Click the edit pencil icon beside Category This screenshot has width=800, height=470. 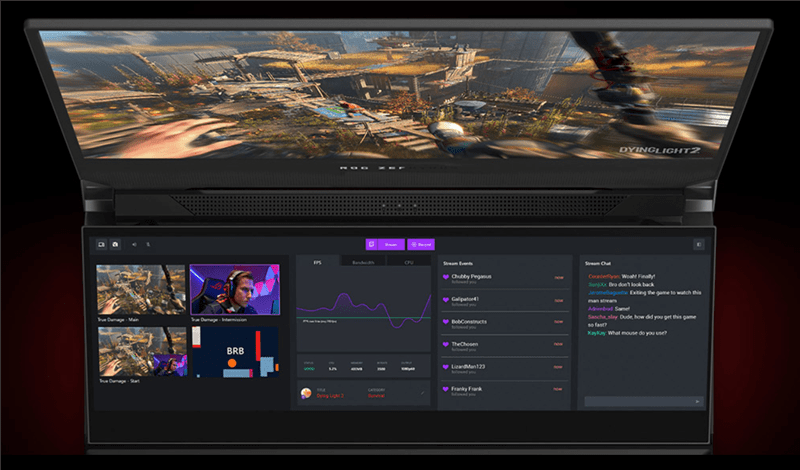pyautogui.click(x=421, y=393)
